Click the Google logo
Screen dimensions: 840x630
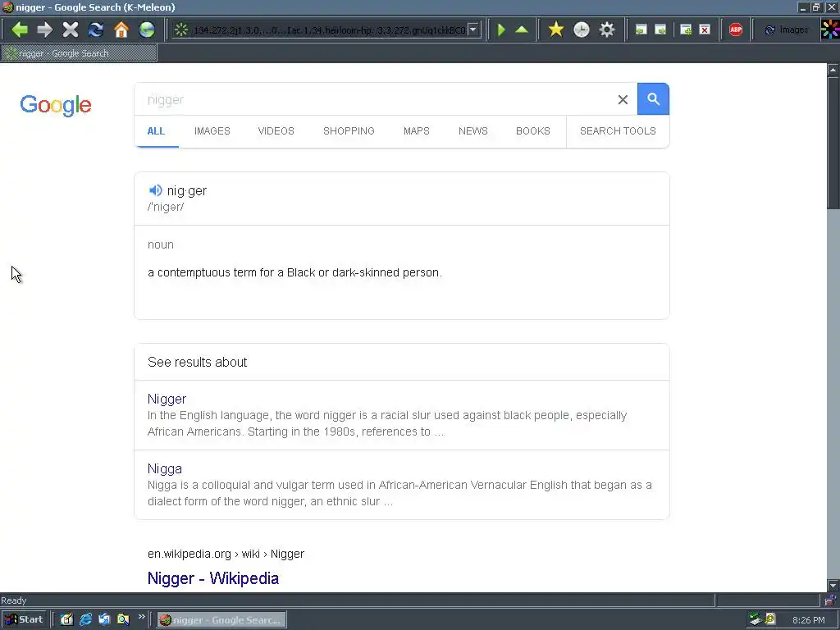[x=56, y=105]
